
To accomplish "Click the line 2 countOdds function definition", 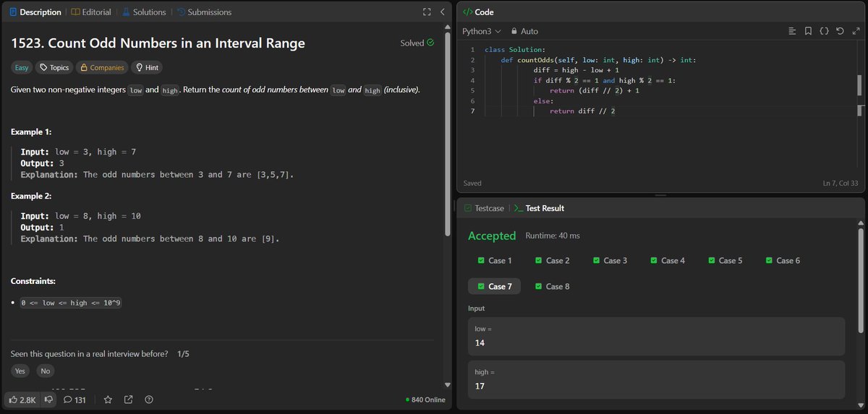I will click(x=598, y=60).
